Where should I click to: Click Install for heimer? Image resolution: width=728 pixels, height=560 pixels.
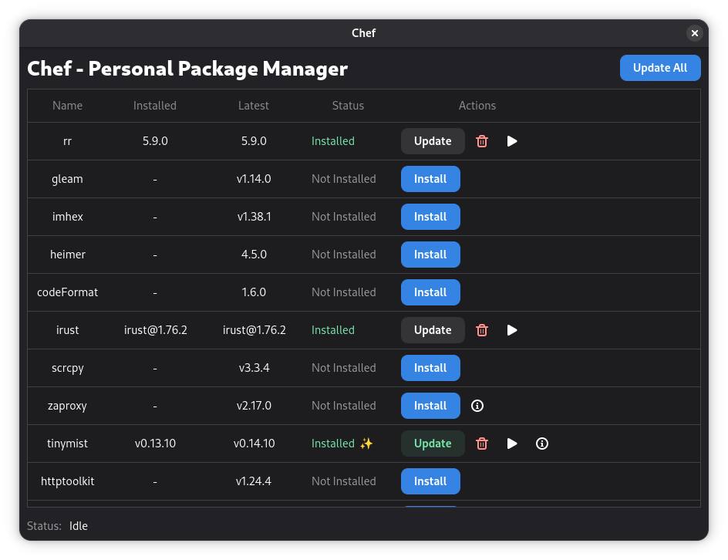tap(430, 255)
